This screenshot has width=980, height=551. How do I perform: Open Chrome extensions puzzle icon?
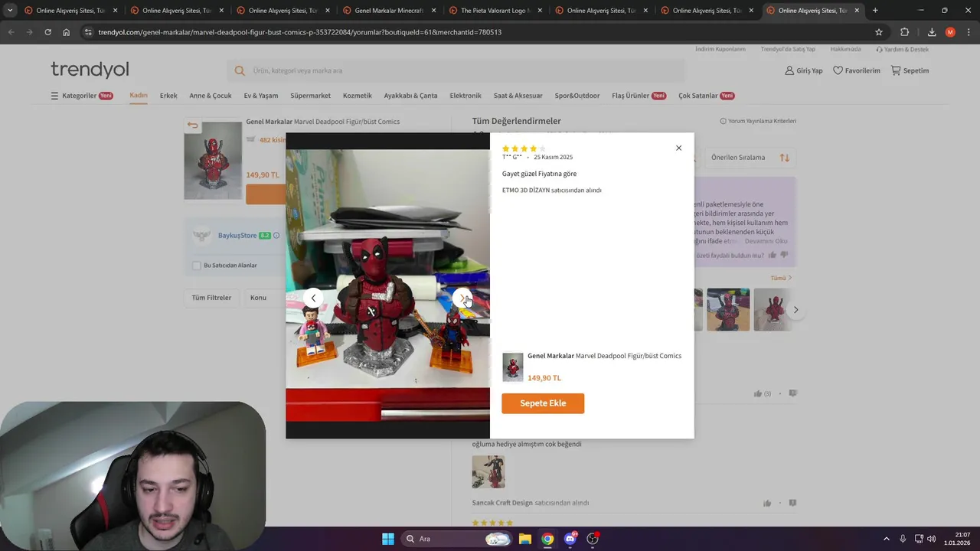tap(905, 32)
